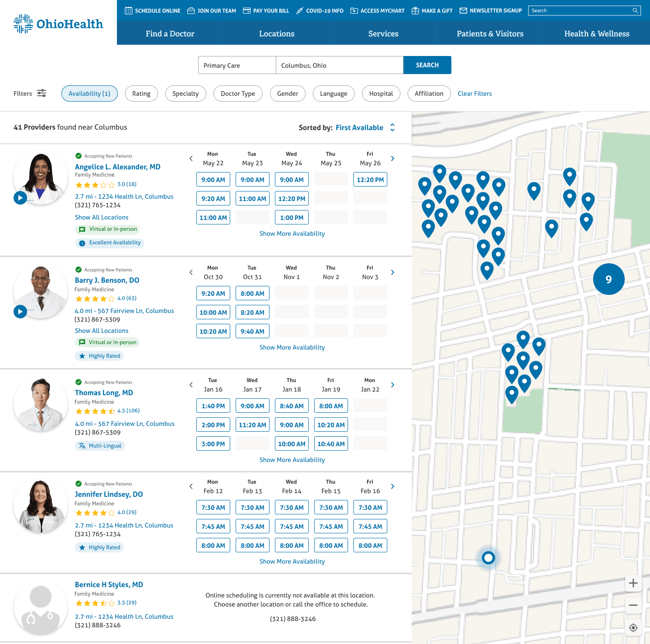This screenshot has width=650, height=644.
Task: Show next dates for Angelice Alexander's availability
Action: [393, 159]
